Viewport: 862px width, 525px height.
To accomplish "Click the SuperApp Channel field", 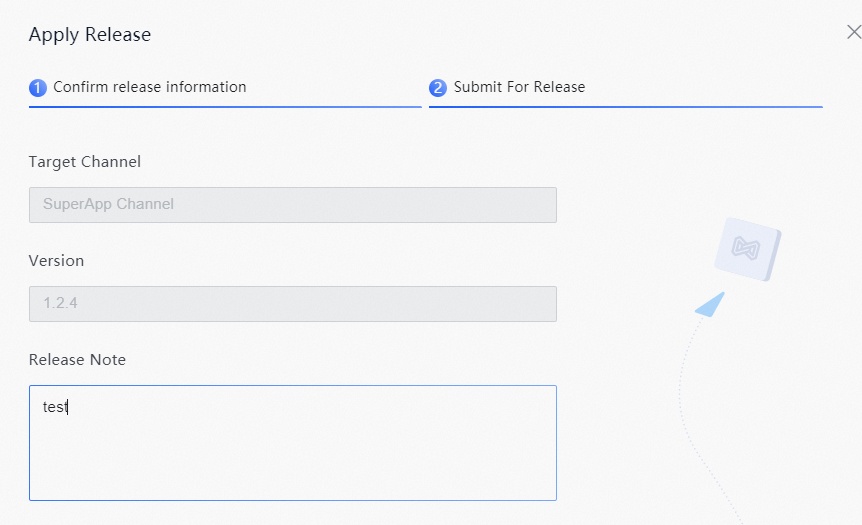I will click(x=292, y=205).
